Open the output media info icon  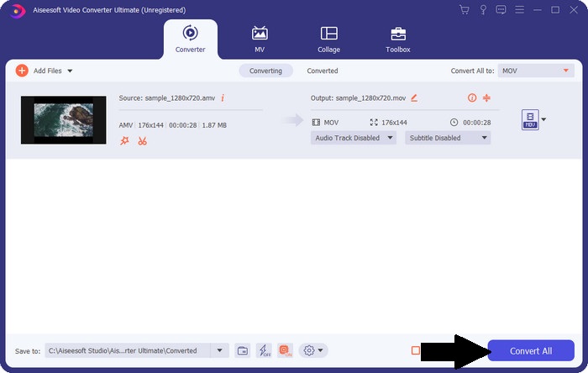(x=472, y=98)
